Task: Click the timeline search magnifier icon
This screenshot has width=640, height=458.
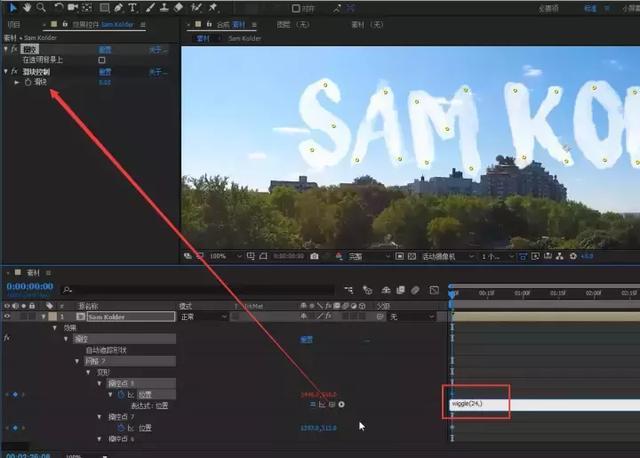Action: point(66,290)
